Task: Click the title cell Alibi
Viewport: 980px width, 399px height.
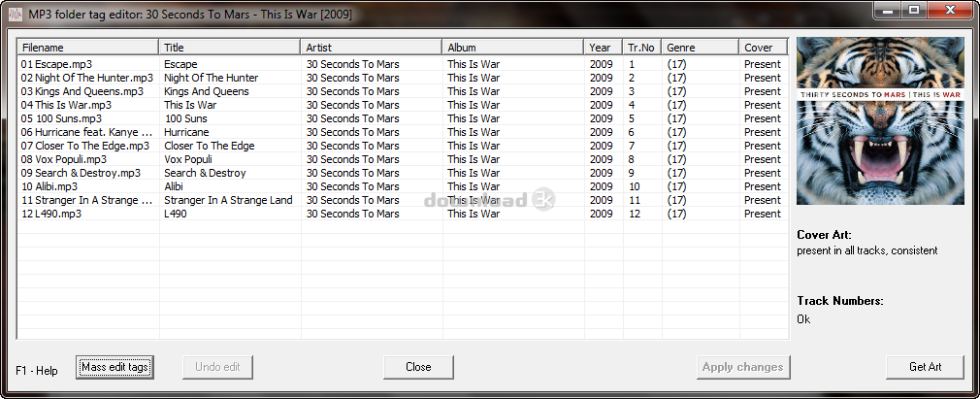Action: tap(173, 187)
